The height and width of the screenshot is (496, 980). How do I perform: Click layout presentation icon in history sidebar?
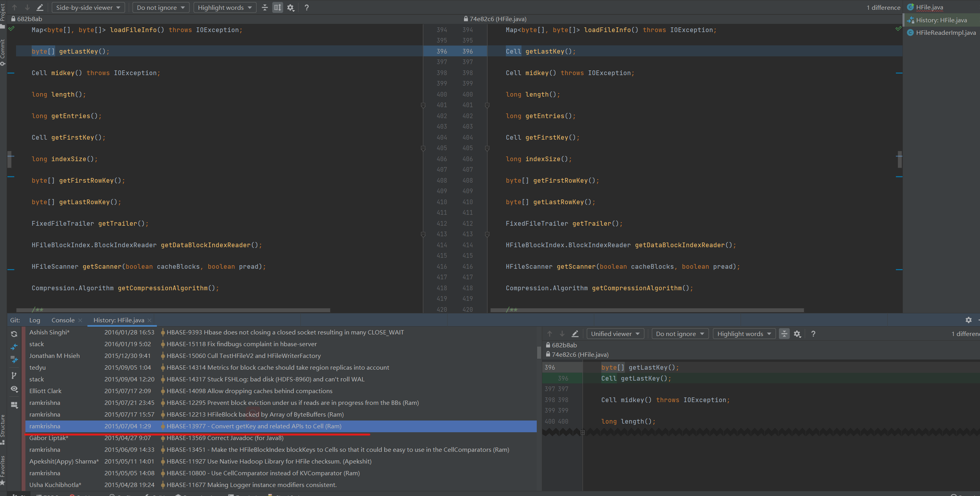(14, 405)
